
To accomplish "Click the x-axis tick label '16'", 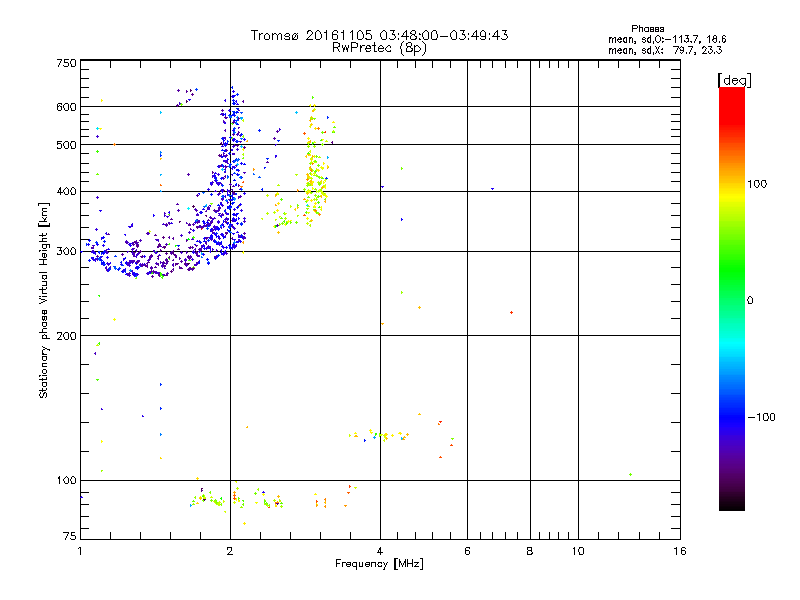I will (680, 551).
